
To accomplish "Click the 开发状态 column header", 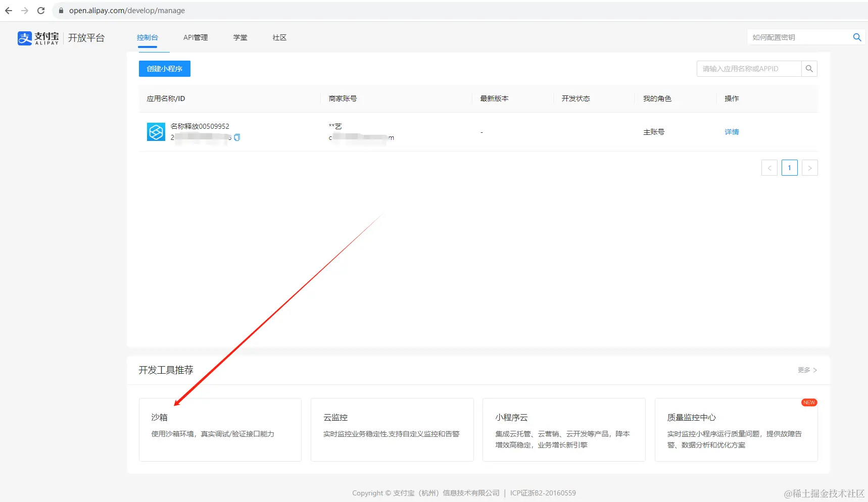I will [575, 98].
